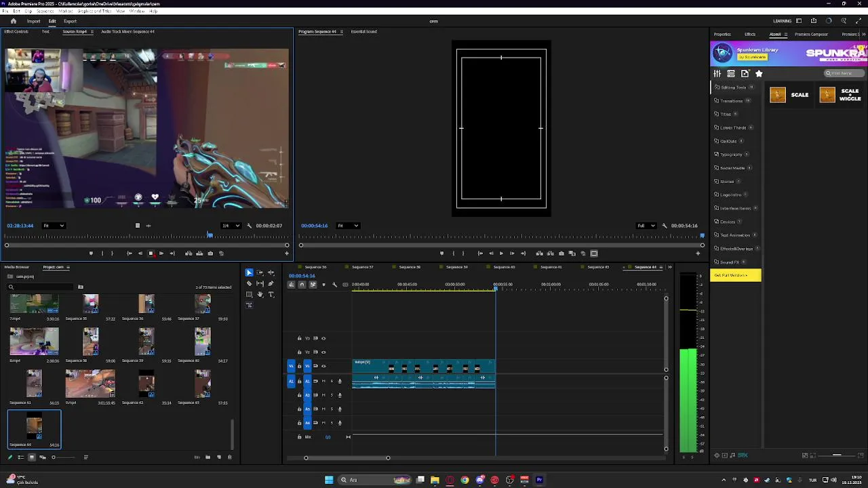The width and height of the screenshot is (868, 488).
Task: Toggle track lock for V1
Action: (x=299, y=366)
